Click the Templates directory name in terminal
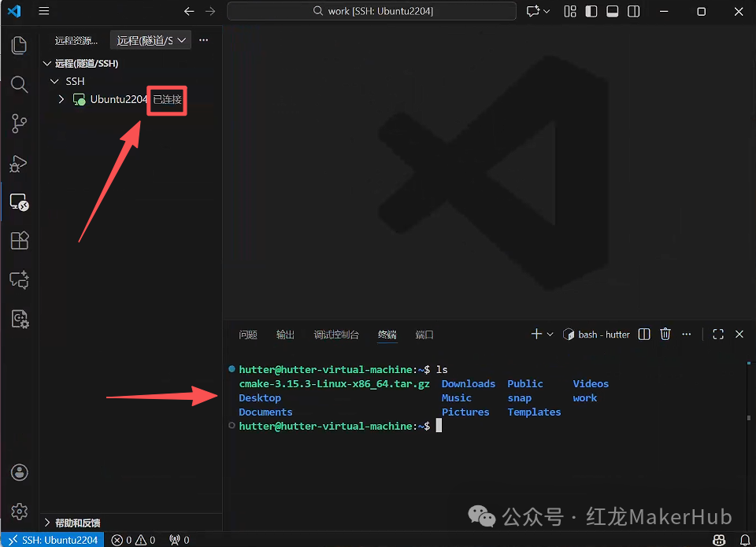 [534, 412]
